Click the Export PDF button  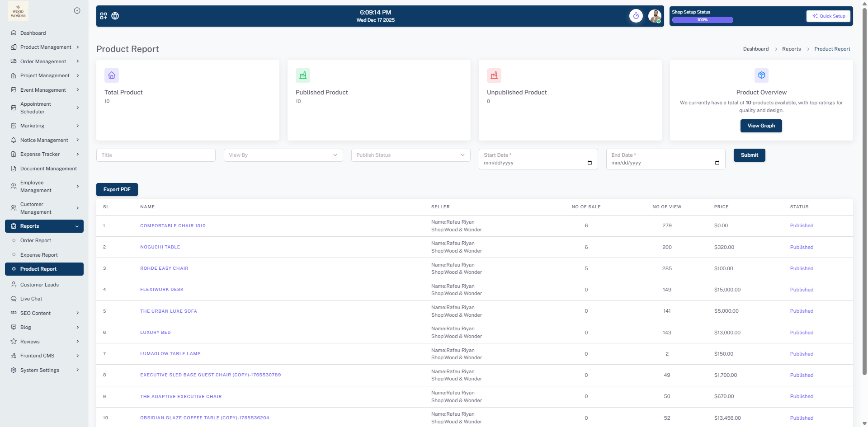tap(117, 189)
